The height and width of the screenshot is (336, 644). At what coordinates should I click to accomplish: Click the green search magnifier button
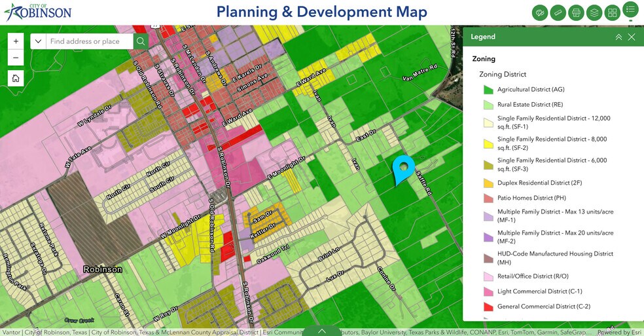coord(141,41)
